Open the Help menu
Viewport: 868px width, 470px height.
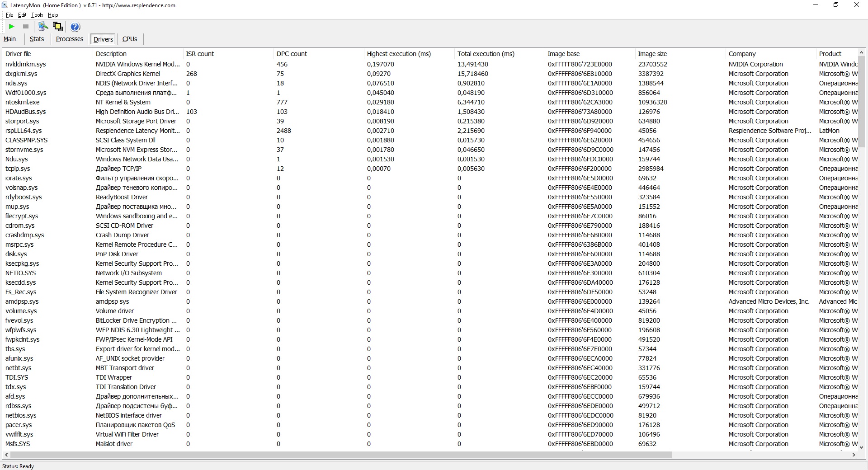pos(53,15)
